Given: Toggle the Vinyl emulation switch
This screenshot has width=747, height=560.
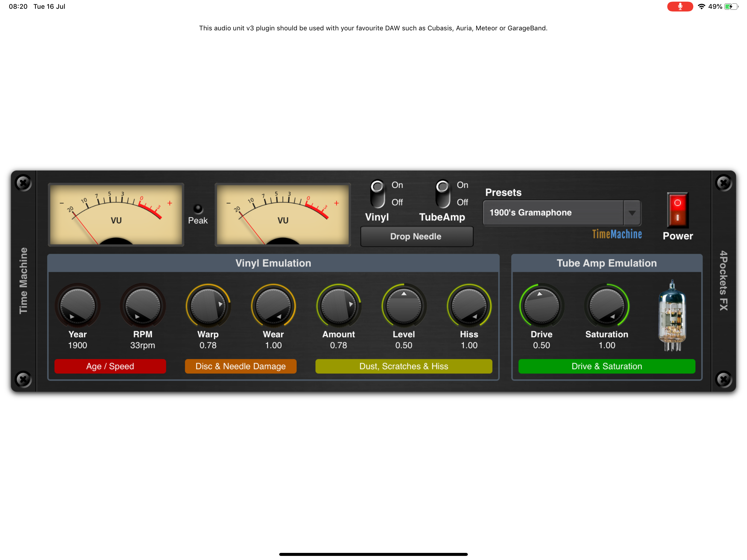Looking at the screenshot, I should pyautogui.click(x=378, y=194).
